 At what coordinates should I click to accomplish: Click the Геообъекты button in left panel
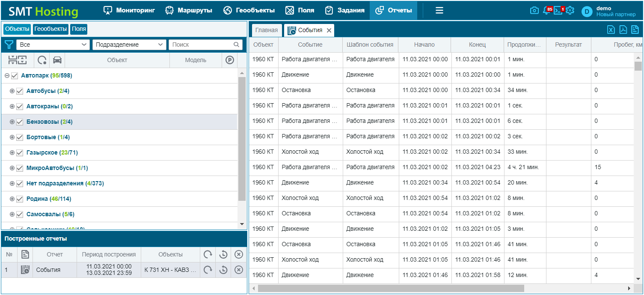pos(51,29)
